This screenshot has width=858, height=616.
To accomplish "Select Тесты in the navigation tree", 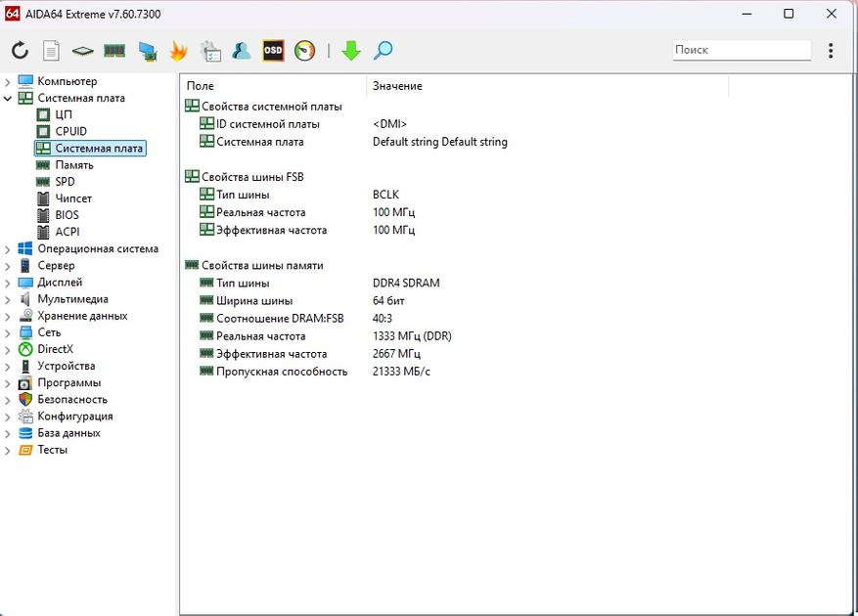I will pos(53,450).
